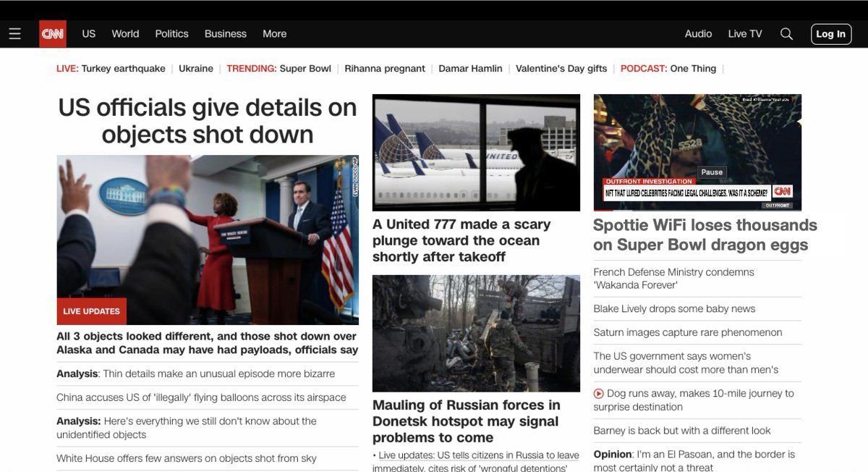This screenshot has height=472, width=868.
Task: Open Spottie WiFi loses thousands headline
Action: point(705,235)
